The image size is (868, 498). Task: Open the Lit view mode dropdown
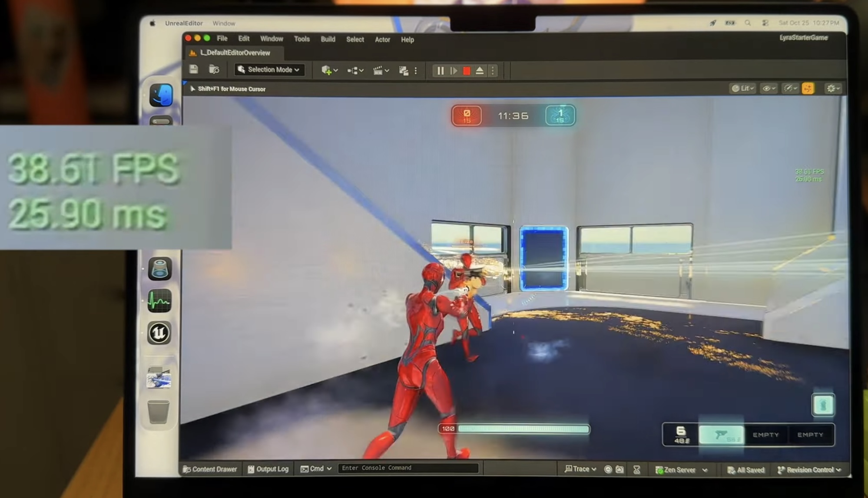742,89
